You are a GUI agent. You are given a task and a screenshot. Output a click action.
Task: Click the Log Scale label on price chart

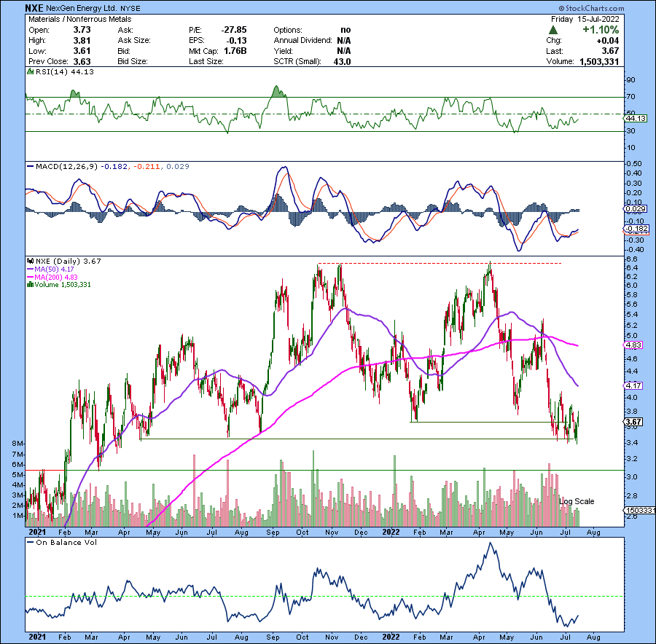coord(577,501)
